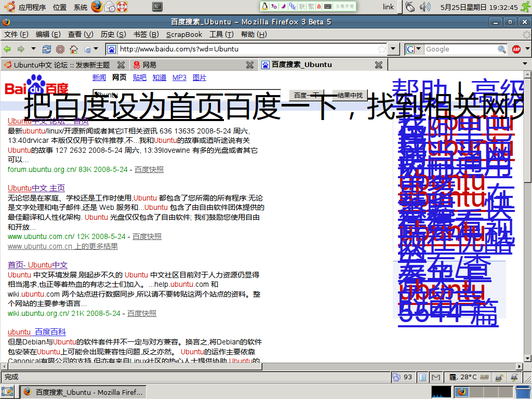
Task: Open the 帮助(H) menu
Action: pyautogui.click(x=254, y=34)
